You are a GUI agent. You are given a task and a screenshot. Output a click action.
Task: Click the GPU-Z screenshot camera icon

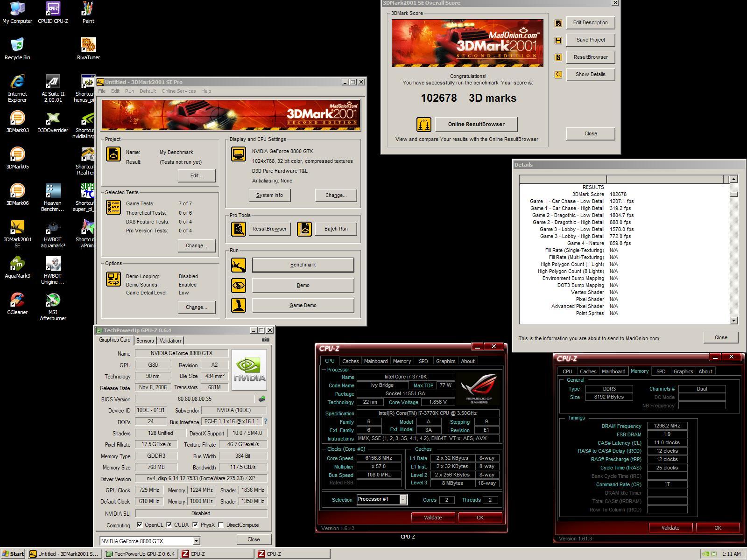click(x=266, y=340)
